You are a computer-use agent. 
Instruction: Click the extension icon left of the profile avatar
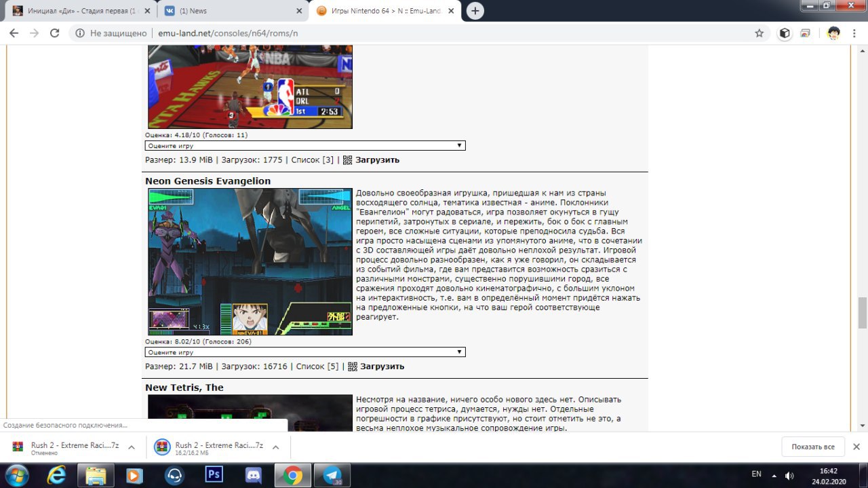pos(805,33)
